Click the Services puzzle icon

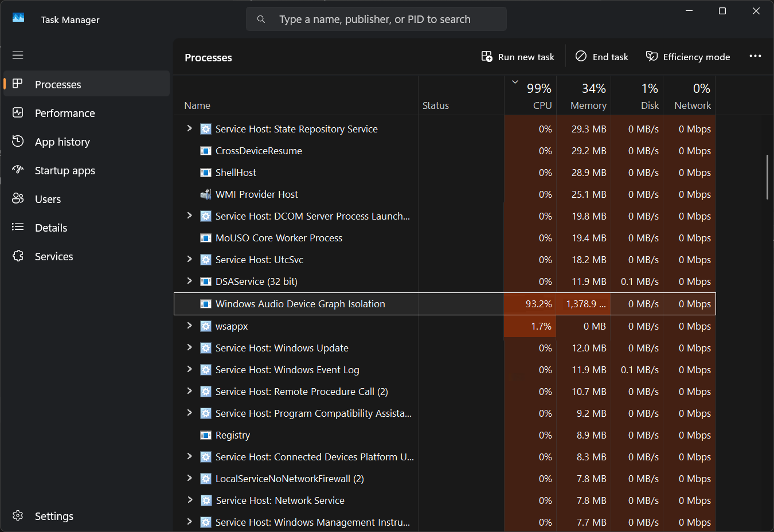pos(18,256)
